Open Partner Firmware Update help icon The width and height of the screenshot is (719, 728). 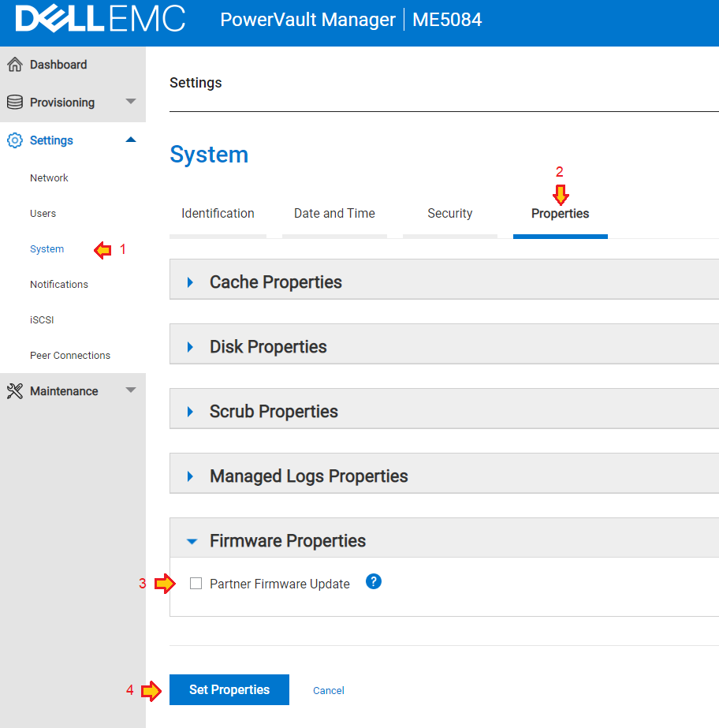click(x=373, y=581)
